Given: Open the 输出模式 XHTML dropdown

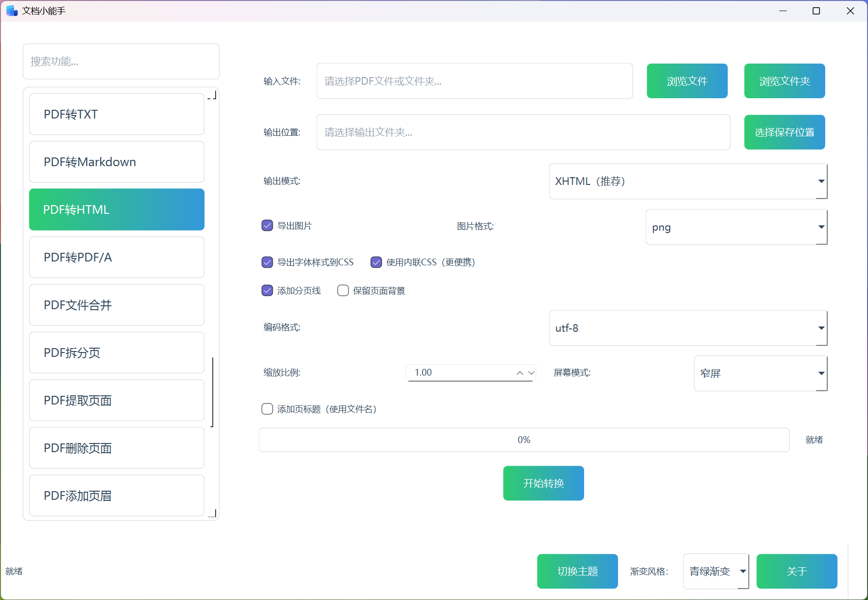Looking at the screenshot, I should (688, 181).
